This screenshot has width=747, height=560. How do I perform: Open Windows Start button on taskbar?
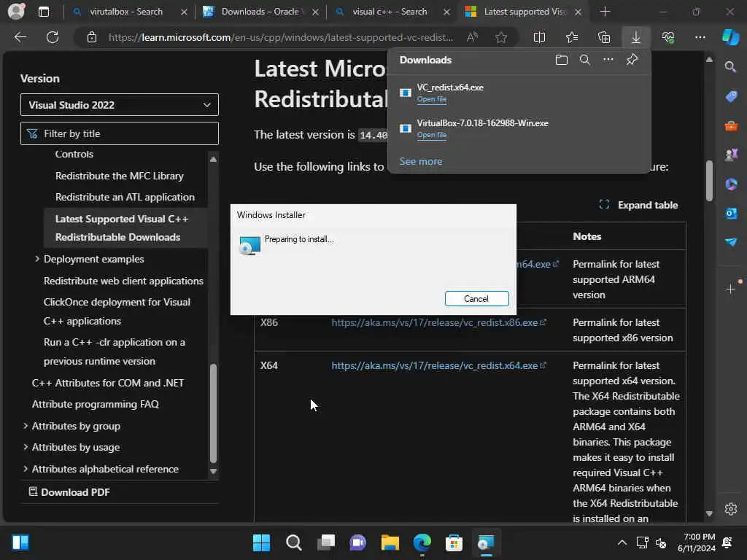261,542
